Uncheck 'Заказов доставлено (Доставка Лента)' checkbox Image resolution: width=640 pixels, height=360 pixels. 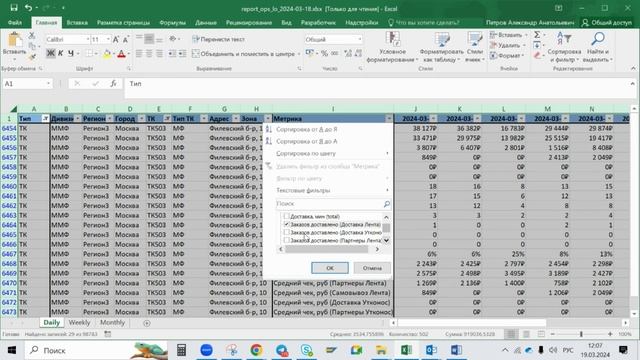pos(287,224)
